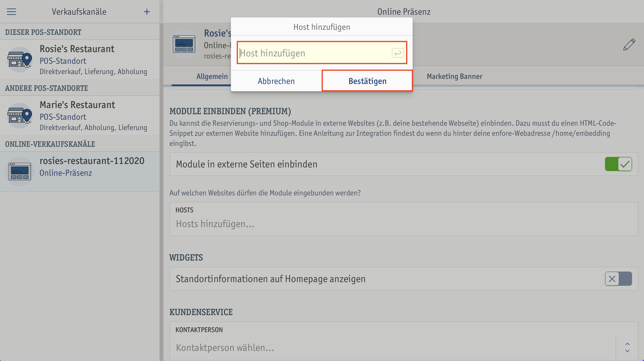Disable 'Module in externe Seiten einbinden' toggle
The height and width of the screenshot is (361, 644).
(618, 164)
